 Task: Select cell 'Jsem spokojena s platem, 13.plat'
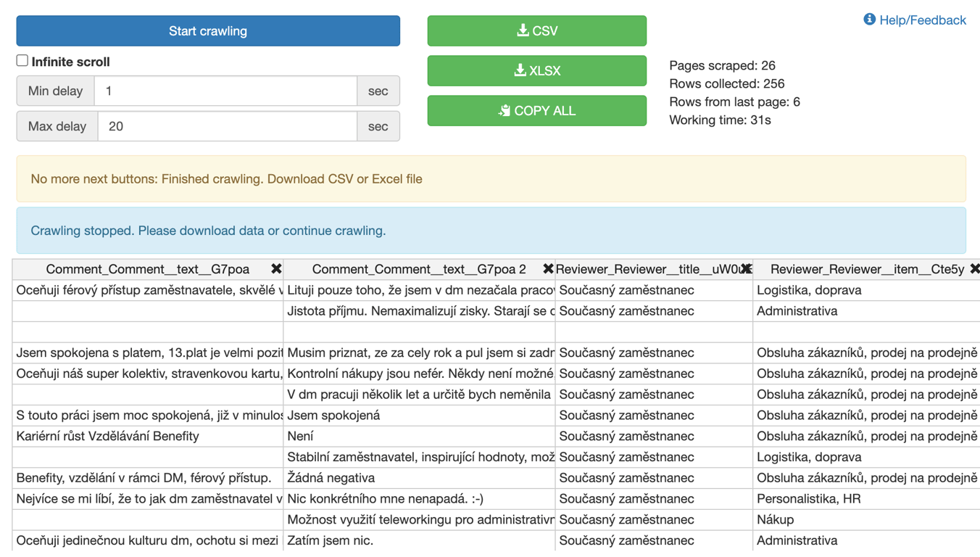coord(148,353)
